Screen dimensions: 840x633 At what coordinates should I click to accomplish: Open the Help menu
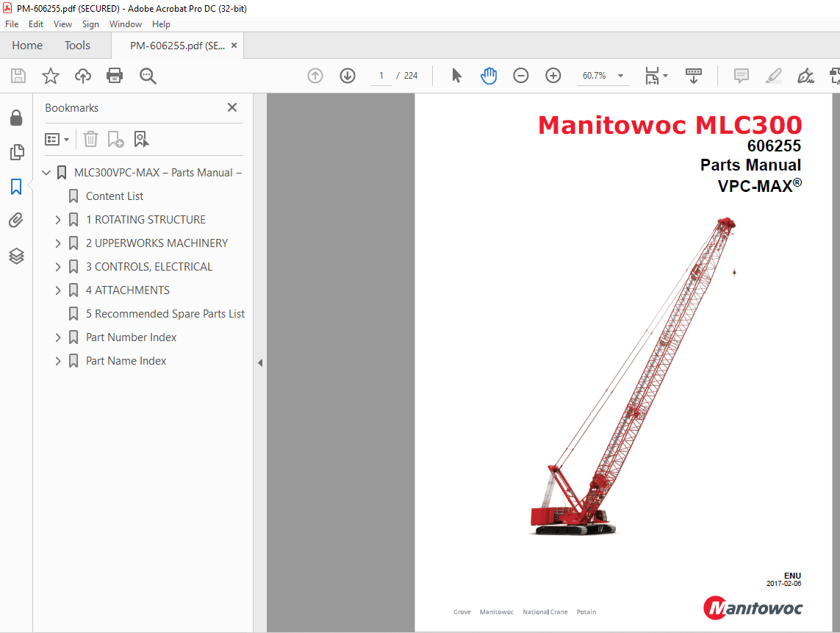tap(161, 24)
